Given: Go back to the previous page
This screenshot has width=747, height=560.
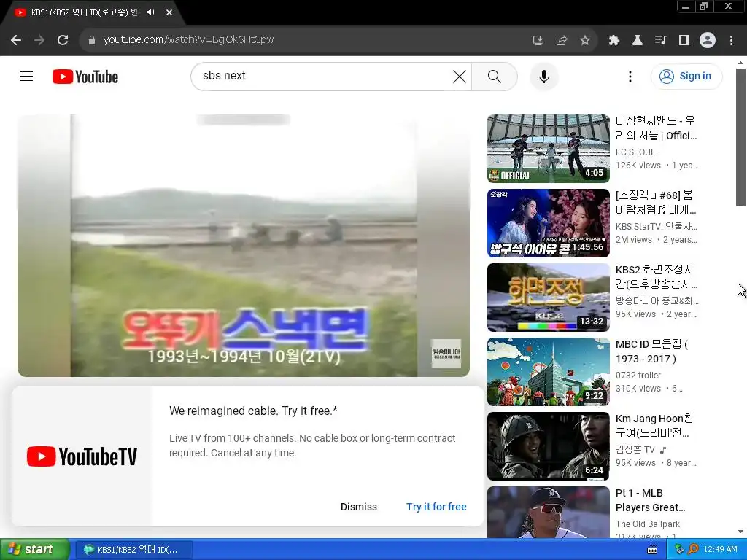Looking at the screenshot, I should 16,40.
